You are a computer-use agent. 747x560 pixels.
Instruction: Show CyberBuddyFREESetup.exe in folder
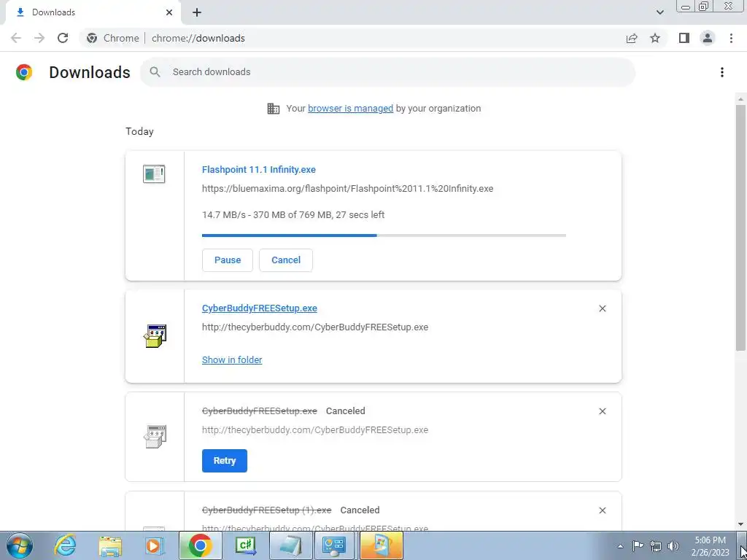232,360
